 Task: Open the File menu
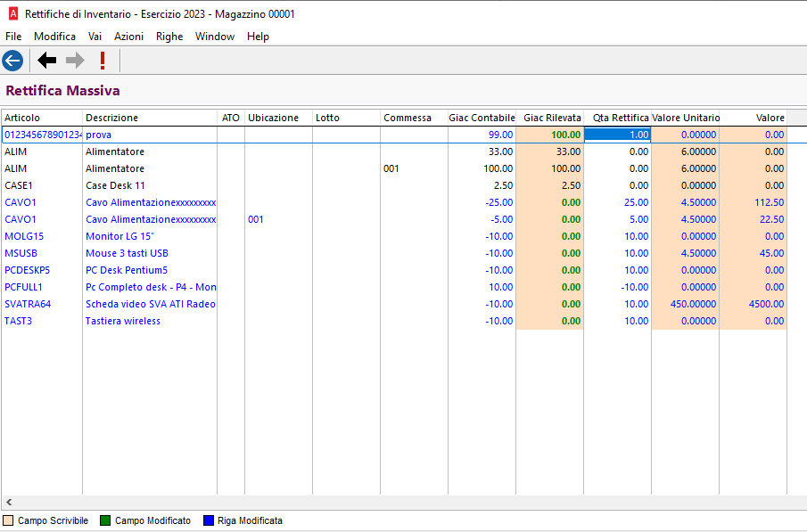[13, 37]
